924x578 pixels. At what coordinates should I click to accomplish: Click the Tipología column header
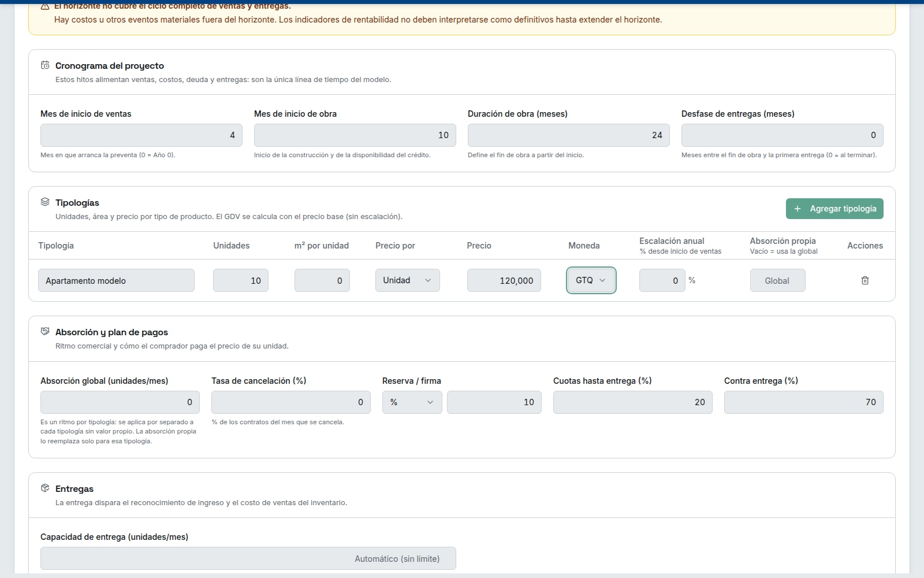coord(56,246)
